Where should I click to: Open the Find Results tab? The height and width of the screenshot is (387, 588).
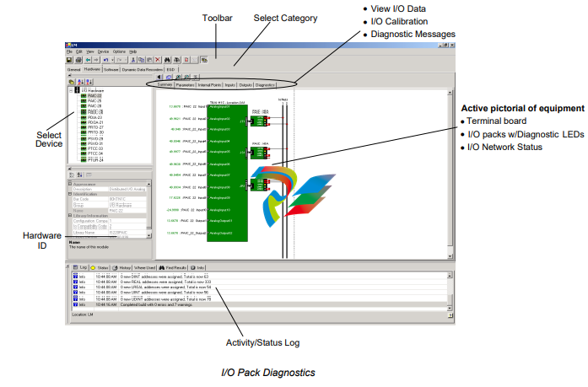click(172, 268)
